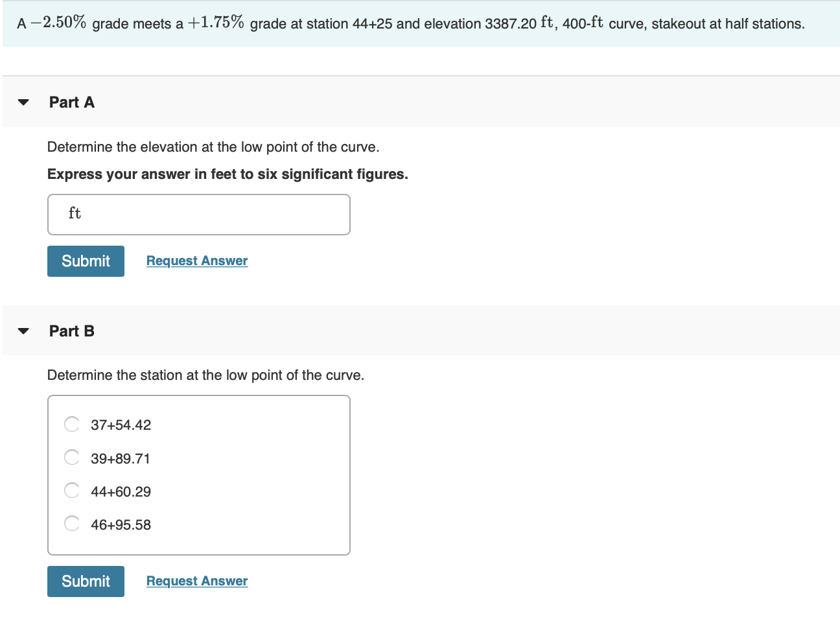Image resolution: width=840 pixels, height=634 pixels.
Task: Click the 46+95.58 option label text
Action: [121, 524]
